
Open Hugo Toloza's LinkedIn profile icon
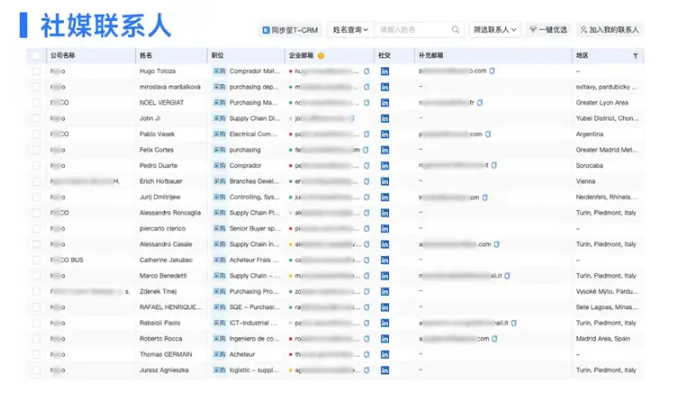pyautogui.click(x=384, y=71)
